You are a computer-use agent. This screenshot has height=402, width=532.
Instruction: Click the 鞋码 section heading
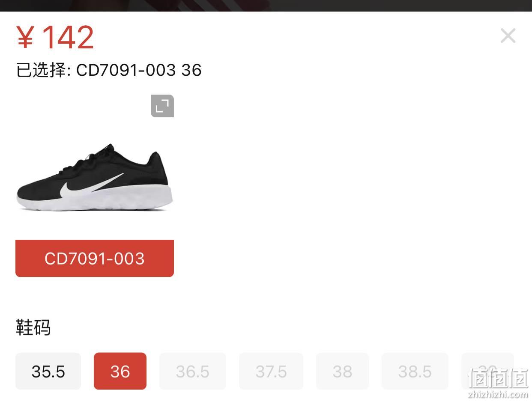tap(33, 328)
